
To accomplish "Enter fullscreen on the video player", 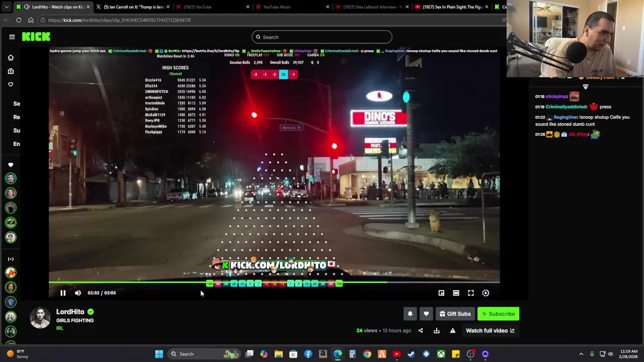I will click(471, 293).
